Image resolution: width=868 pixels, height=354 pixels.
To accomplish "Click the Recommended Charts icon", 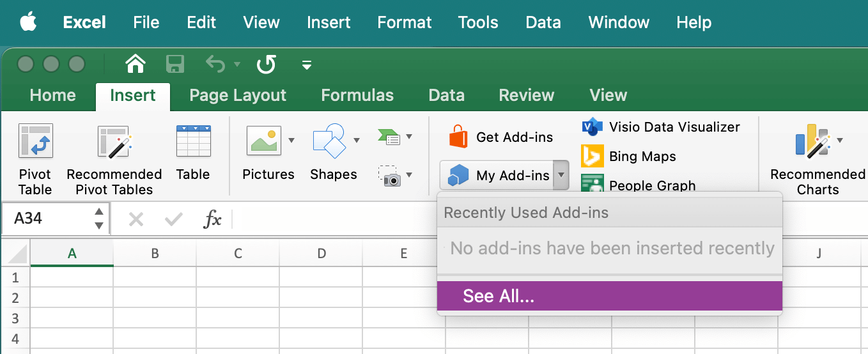I will (812, 142).
